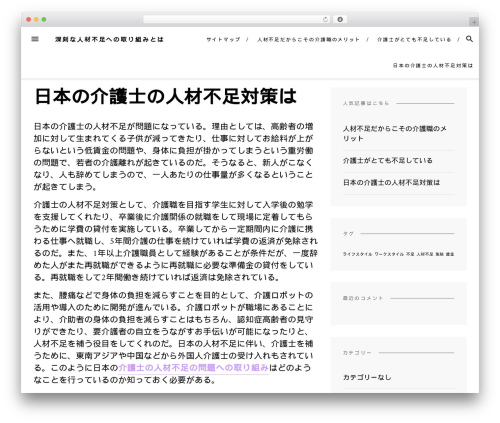Click the 人気記事はこちら widget heading

pyautogui.click(x=366, y=103)
